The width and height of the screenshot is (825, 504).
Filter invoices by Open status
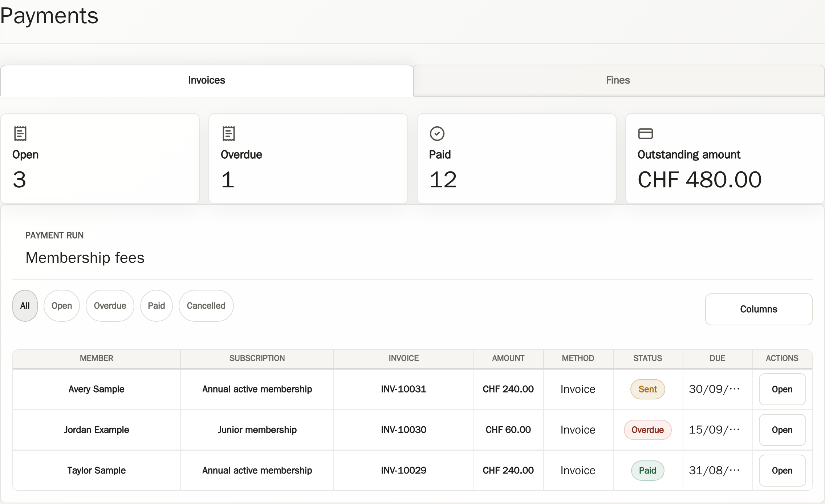coord(62,306)
